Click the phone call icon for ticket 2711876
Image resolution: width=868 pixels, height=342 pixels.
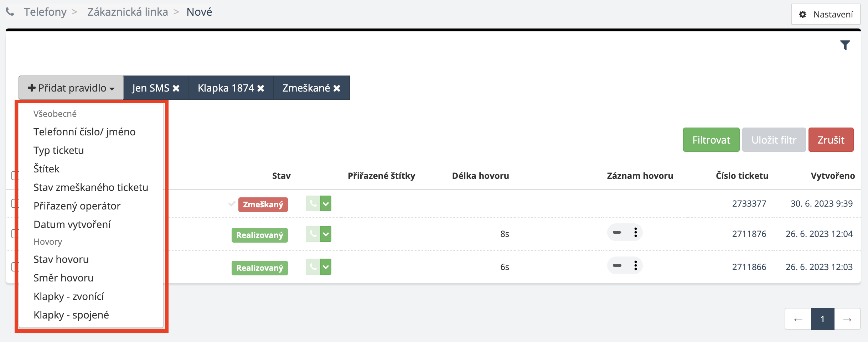tap(313, 234)
